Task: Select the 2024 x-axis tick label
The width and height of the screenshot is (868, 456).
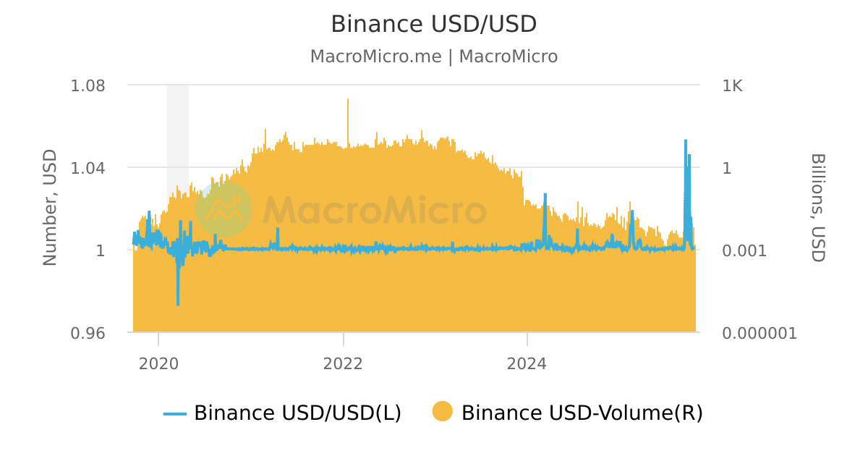Action: coord(527,363)
